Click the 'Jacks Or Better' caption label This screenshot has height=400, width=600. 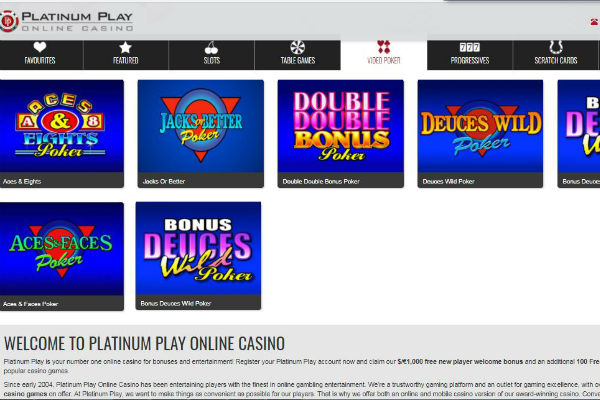coord(164,181)
